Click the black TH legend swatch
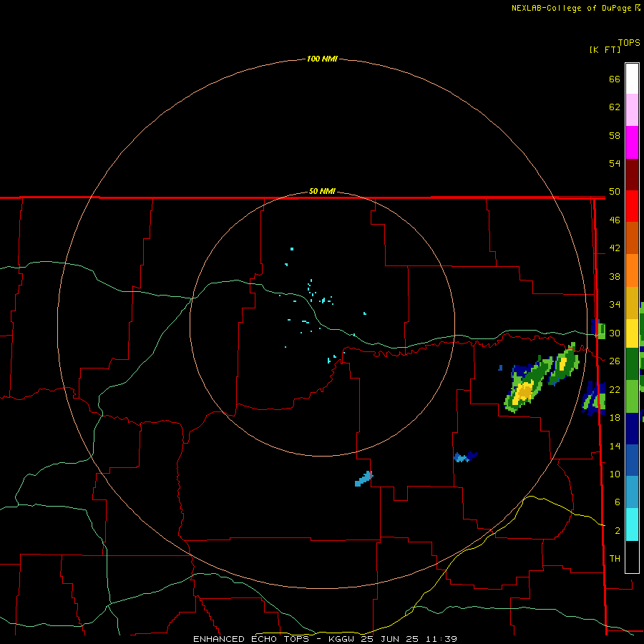Viewport: 644px width, 644px height. (632, 557)
